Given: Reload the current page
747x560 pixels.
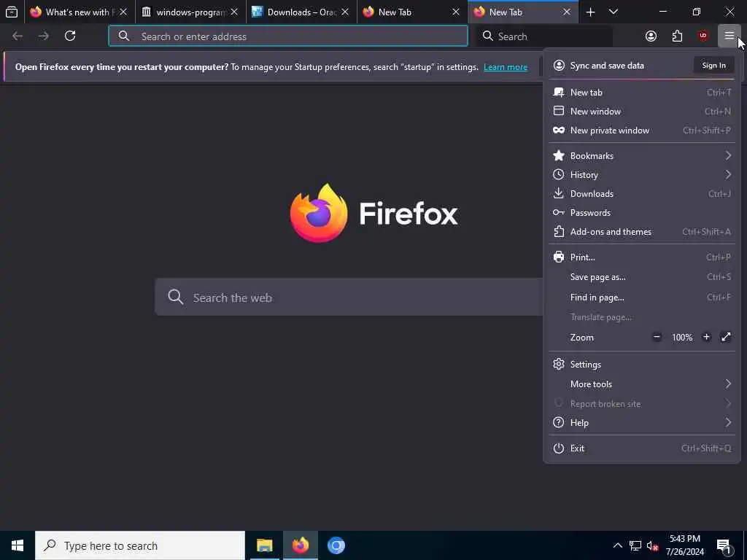Looking at the screenshot, I should click(70, 36).
